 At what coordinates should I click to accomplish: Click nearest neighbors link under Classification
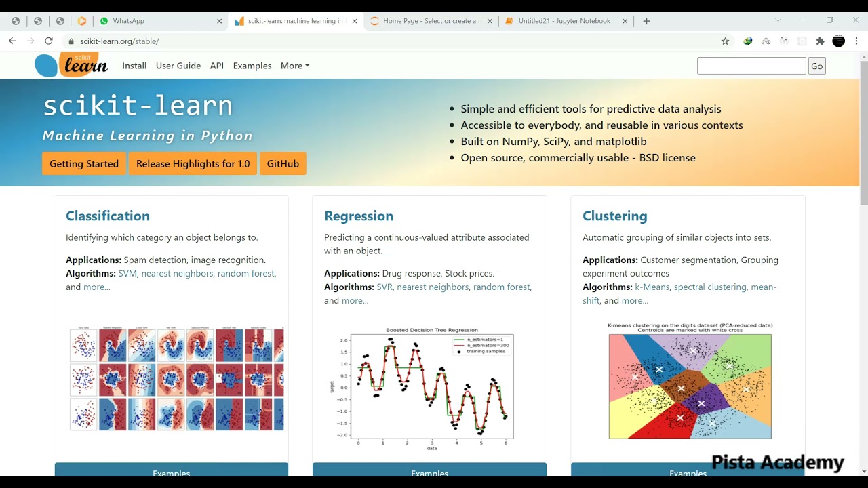(x=177, y=273)
